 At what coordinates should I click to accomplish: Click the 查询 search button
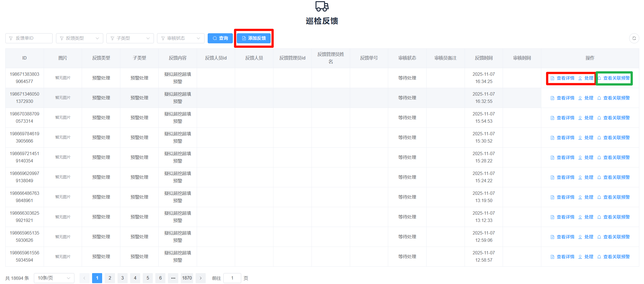(x=220, y=38)
